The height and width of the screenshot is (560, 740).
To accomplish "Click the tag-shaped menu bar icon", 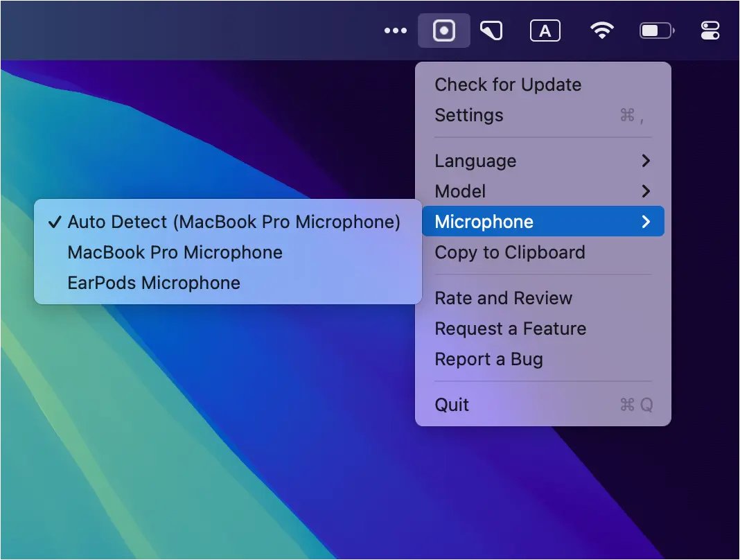I will (492, 31).
